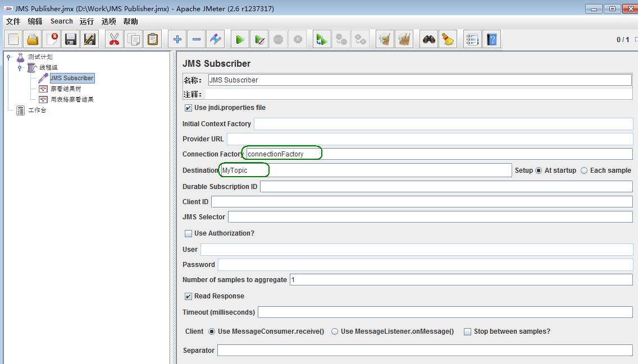Open the Search menu in menu bar
The width and height of the screenshot is (638, 364).
coord(61,21)
